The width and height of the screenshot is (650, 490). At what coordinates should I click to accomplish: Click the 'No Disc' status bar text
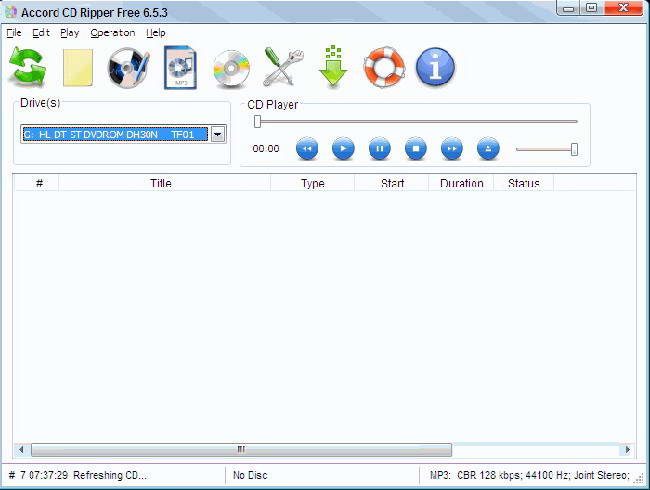[x=250, y=475]
